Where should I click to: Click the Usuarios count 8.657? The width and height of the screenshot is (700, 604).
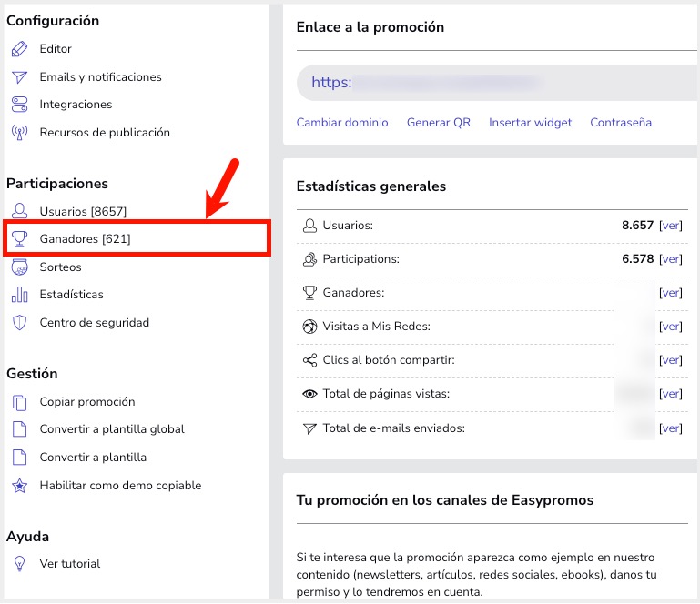click(x=637, y=226)
